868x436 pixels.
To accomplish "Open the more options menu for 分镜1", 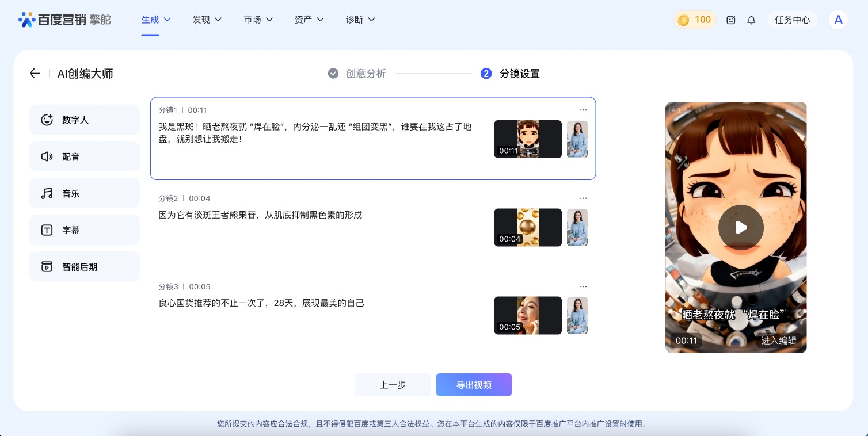I will [x=583, y=110].
